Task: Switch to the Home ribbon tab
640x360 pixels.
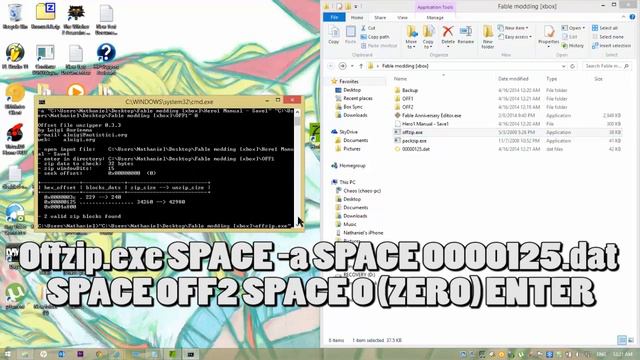Action: tap(357, 18)
